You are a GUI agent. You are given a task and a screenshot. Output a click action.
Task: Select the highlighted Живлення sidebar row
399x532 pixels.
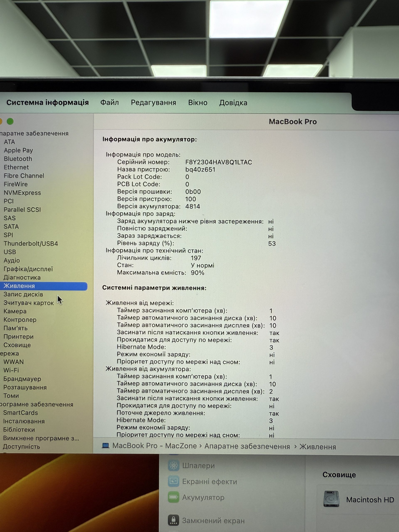click(43, 286)
